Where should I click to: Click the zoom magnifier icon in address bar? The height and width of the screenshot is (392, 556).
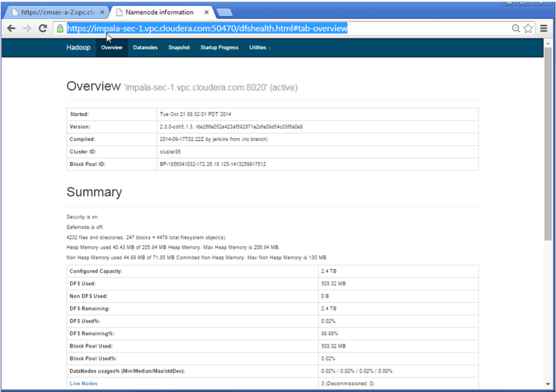pyautogui.click(x=516, y=28)
